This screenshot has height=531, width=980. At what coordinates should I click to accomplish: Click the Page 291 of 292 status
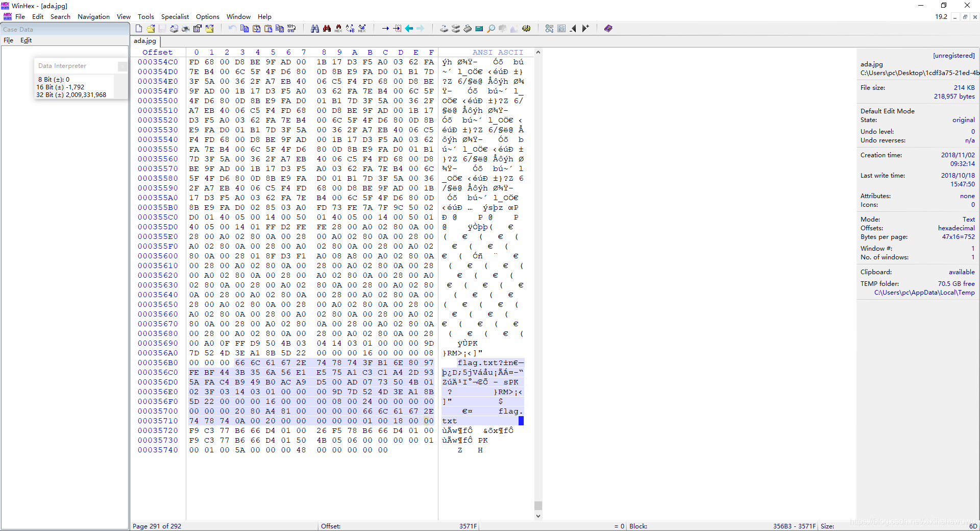pos(157,526)
